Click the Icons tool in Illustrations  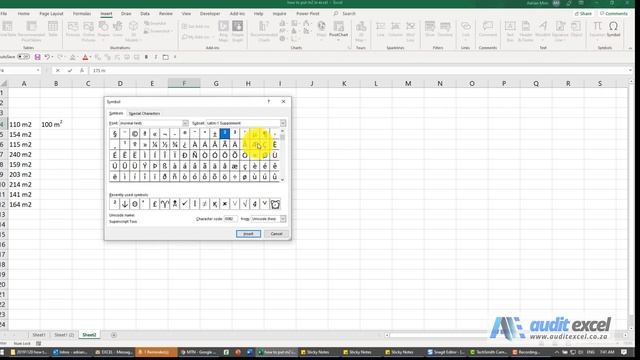coord(118,29)
